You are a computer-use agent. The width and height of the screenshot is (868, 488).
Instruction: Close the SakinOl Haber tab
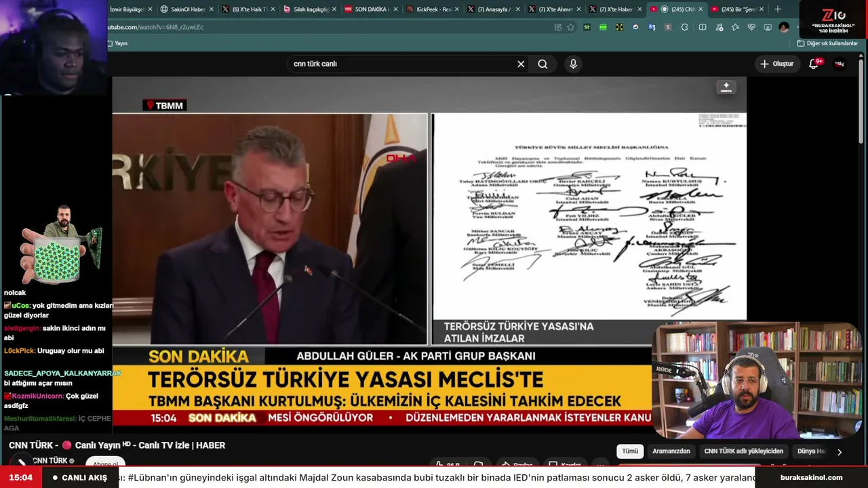[212, 9]
